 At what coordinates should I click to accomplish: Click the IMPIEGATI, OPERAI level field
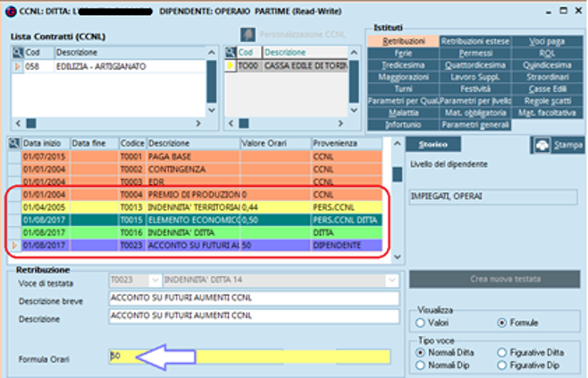(x=493, y=197)
